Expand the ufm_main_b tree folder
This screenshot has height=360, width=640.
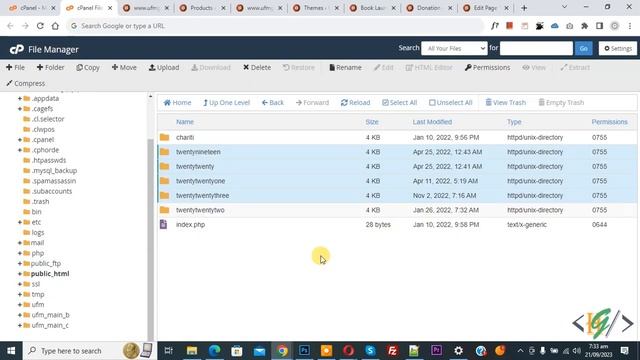pos(20,315)
